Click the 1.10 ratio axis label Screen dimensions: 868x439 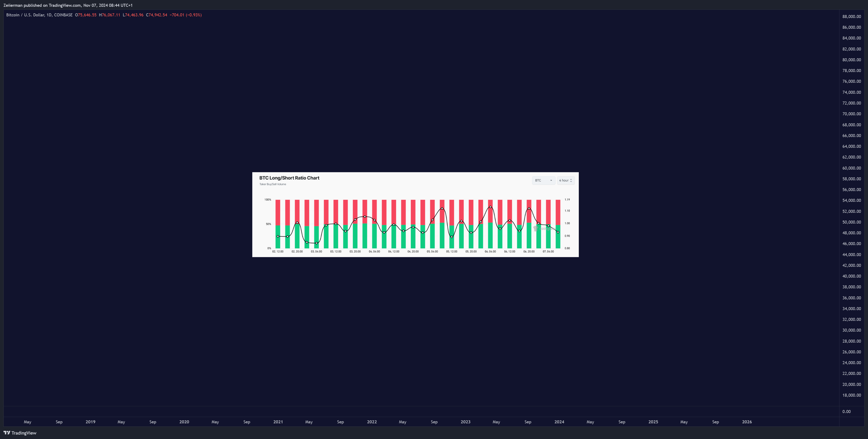[x=567, y=211]
